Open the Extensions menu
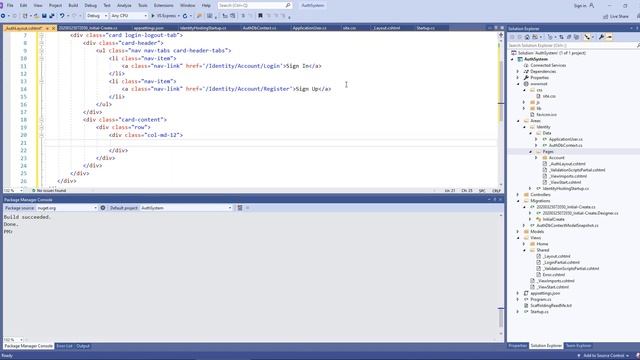 point(163,6)
